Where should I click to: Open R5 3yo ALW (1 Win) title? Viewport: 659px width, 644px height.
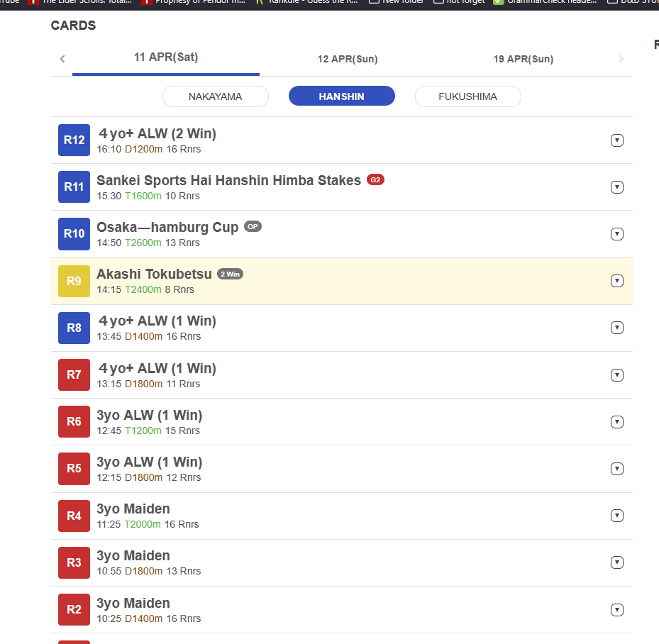coord(150,462)
